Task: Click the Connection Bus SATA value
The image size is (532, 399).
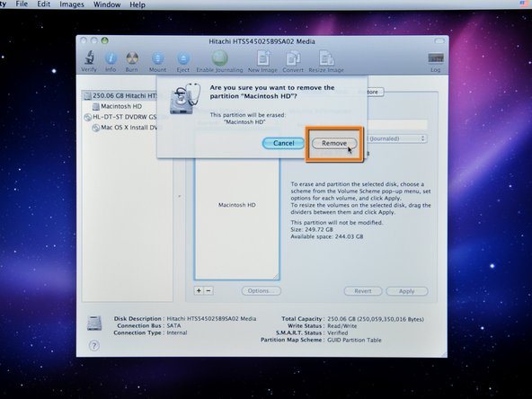Action: [x=173, y=325]
